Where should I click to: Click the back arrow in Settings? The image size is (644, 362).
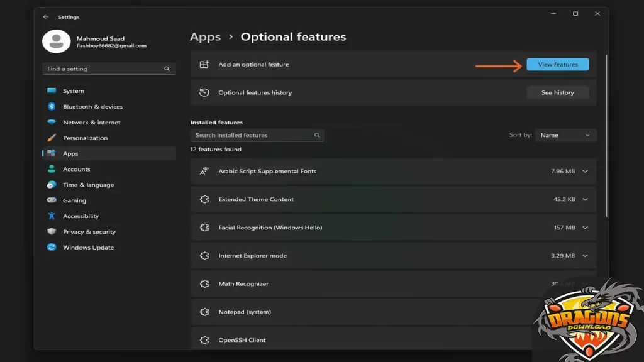pos(46,17)
